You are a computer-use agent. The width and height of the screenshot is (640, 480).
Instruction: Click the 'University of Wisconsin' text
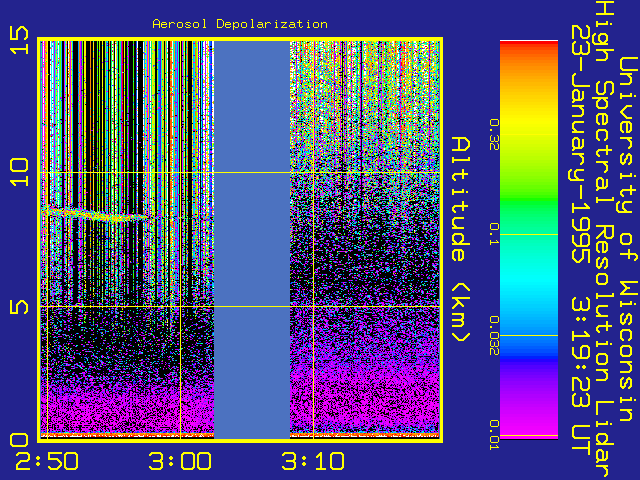(x=628, y=239)
